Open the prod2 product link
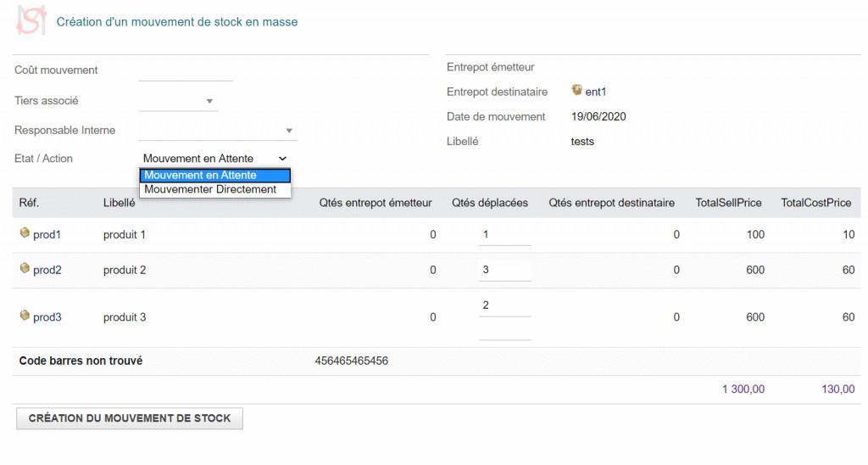868x465 pixels. [47, 270]
